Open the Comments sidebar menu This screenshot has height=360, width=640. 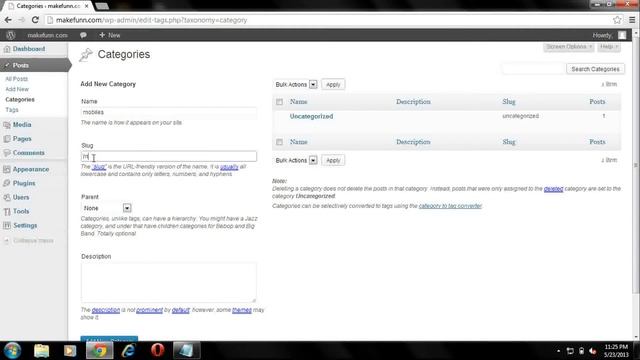28,153
